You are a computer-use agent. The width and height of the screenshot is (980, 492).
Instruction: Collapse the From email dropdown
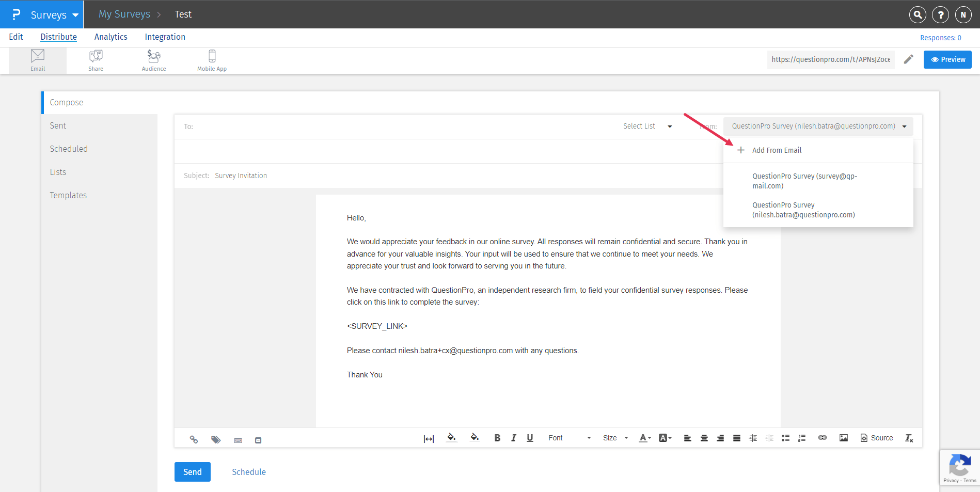[818, 126]
